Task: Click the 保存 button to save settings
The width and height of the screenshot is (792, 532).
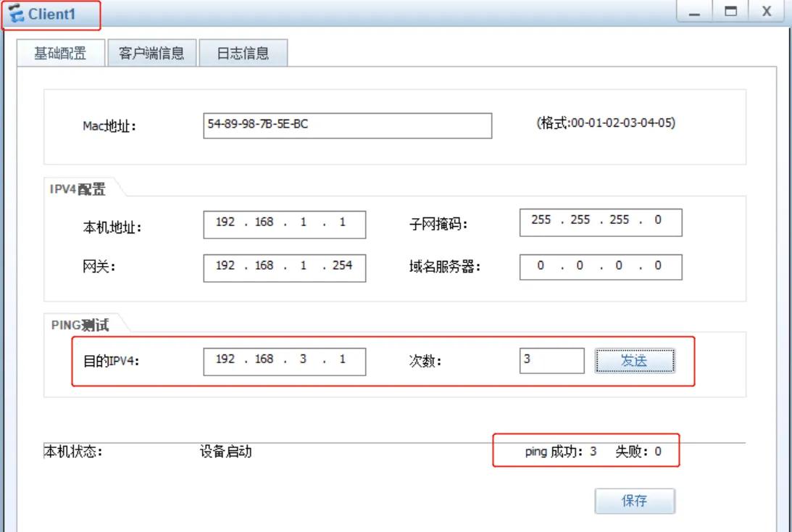Action: point(635,501)
